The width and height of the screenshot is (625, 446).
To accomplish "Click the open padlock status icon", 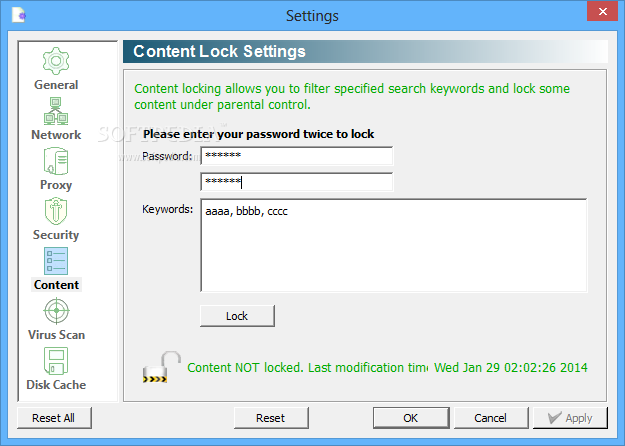I will (161, 367).
